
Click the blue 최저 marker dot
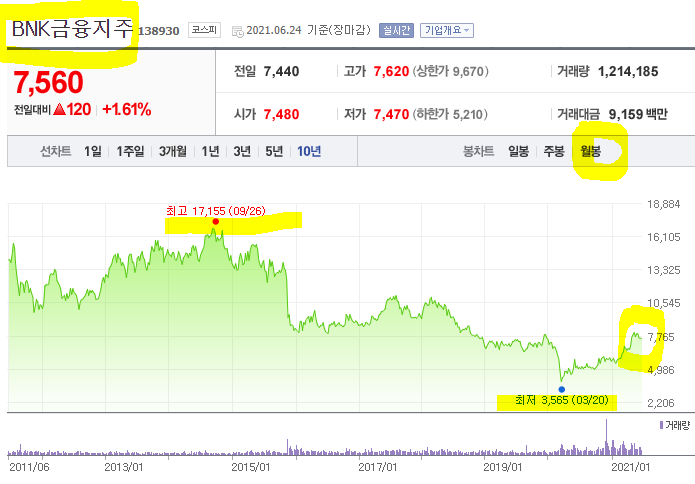562,390
